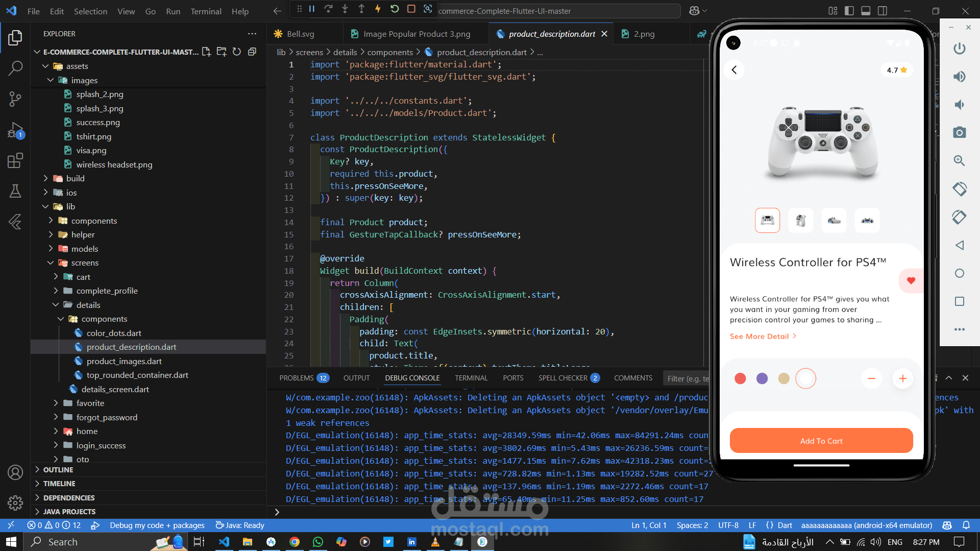Lower the emulator volume
This screenshot has width=980, height=551.
[x=960, y=105]
